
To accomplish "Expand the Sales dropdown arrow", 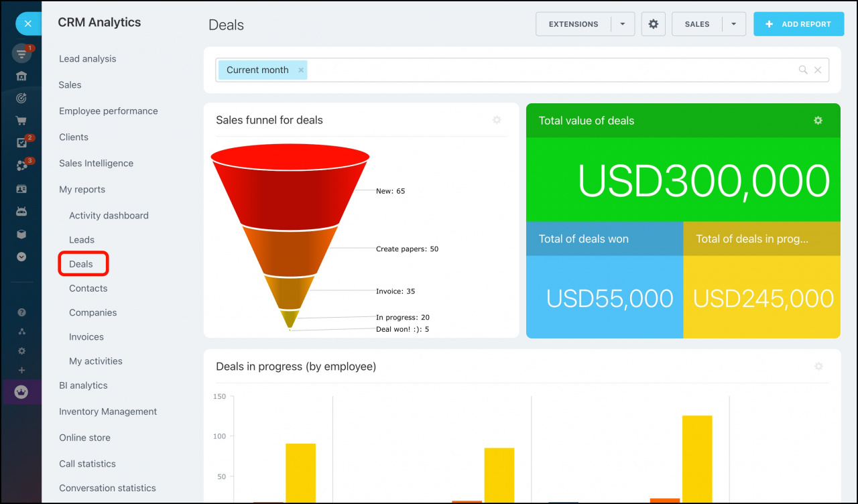I will [734, 24].
